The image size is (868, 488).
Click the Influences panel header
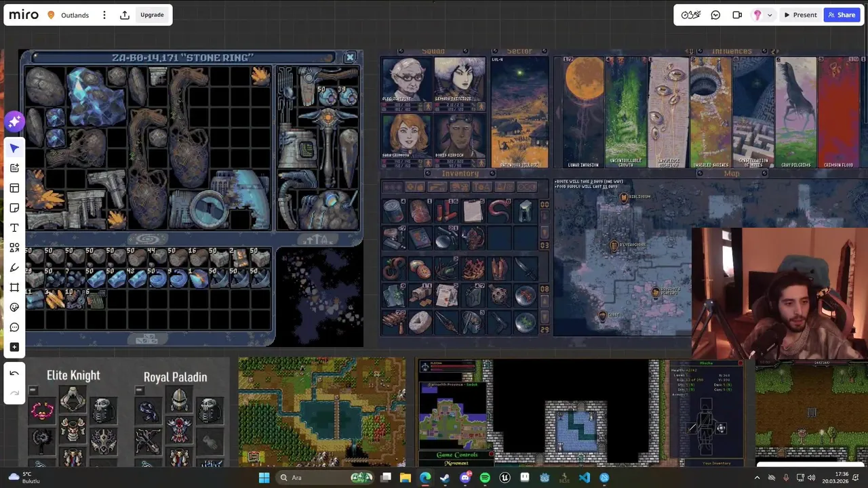pos(732,51)
